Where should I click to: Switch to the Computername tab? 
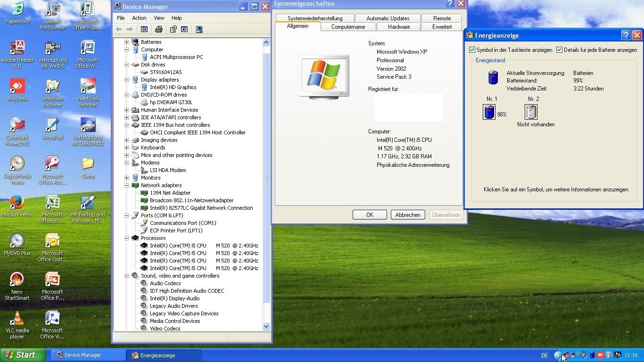coord(348,27)
